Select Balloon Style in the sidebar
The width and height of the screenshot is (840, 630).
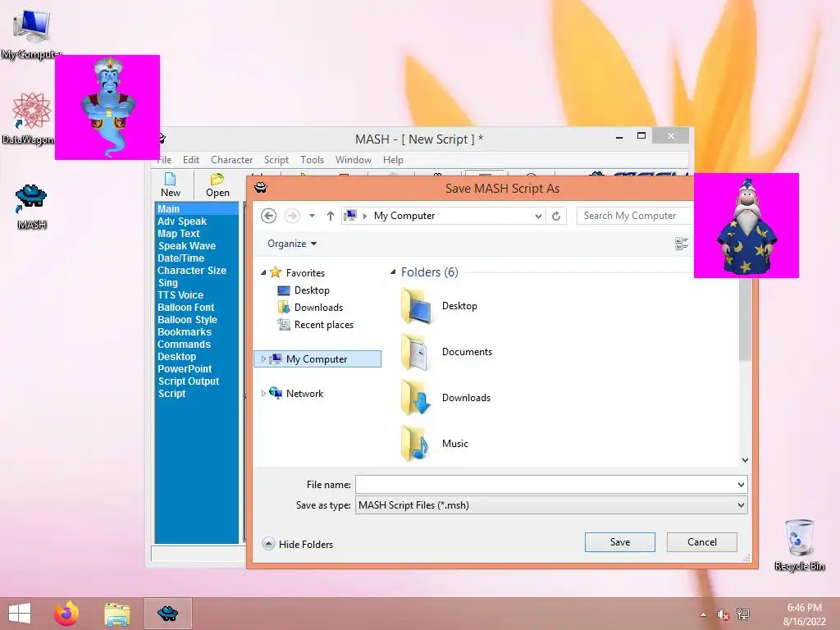pos(188,320)
